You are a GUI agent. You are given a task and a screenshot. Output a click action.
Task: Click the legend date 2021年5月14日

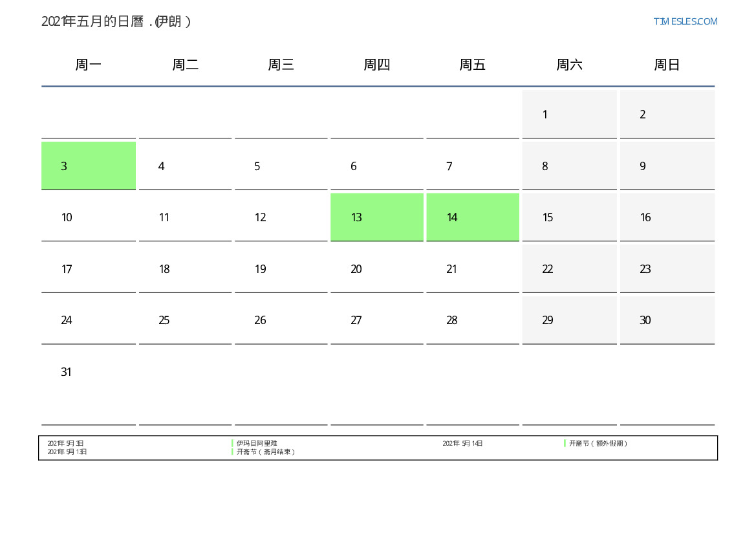(462, 443)
